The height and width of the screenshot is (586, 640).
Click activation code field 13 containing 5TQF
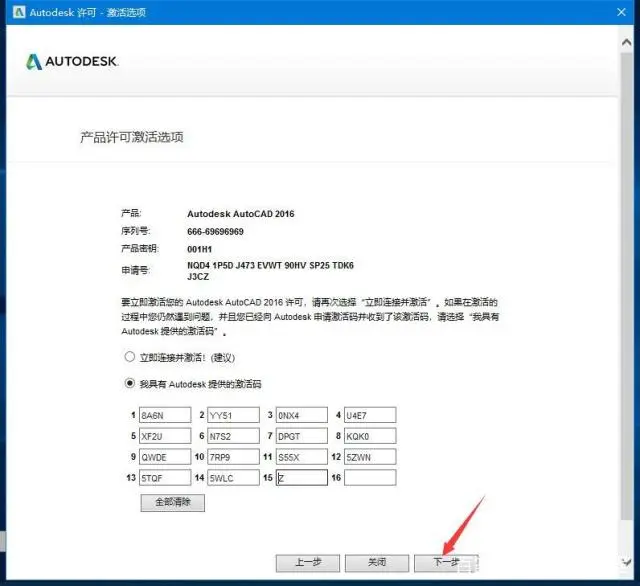[165, 477]
